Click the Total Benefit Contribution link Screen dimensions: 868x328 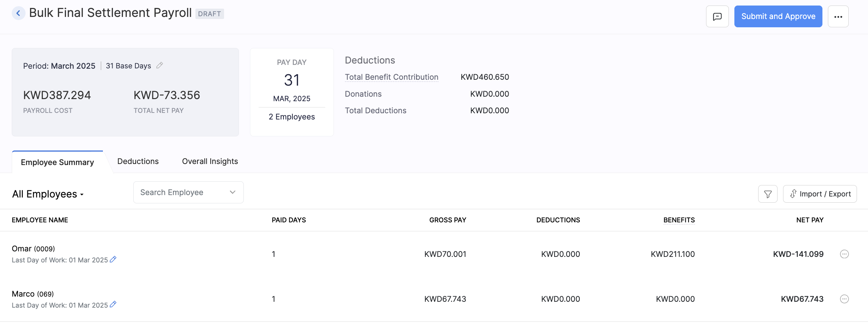pos(391,77)
